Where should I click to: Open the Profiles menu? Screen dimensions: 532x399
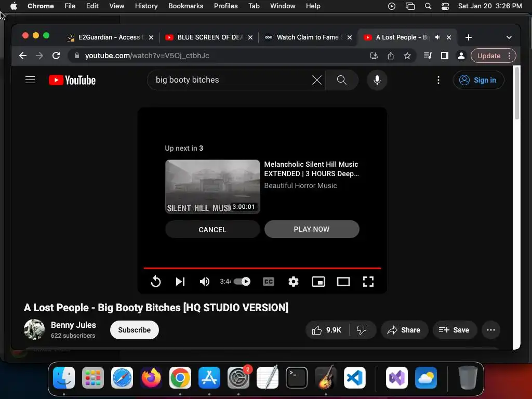[x=225, y=6]
